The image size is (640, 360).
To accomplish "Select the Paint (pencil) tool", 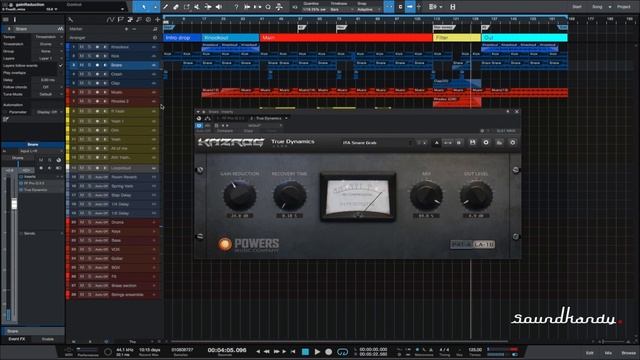I will click(x=165, y=7).
